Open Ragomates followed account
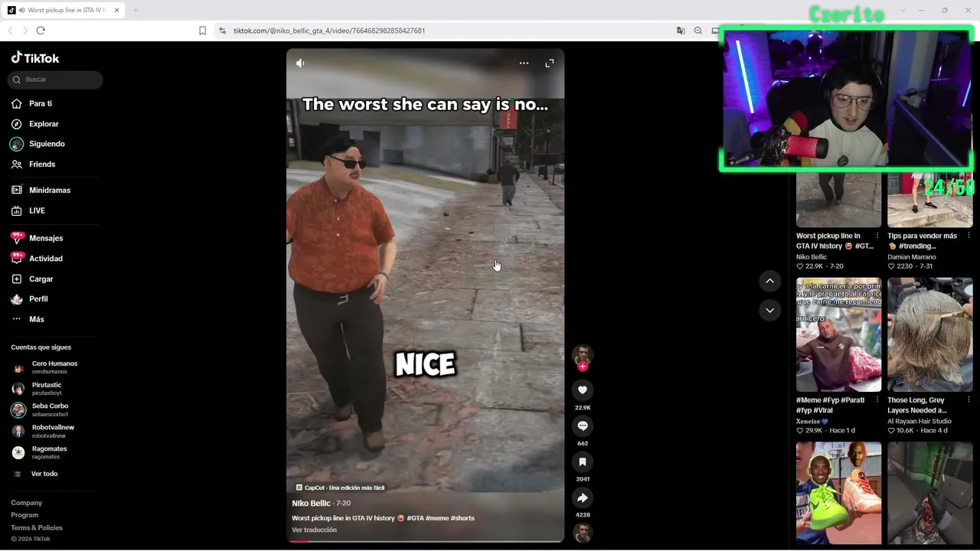 point(51,453)
